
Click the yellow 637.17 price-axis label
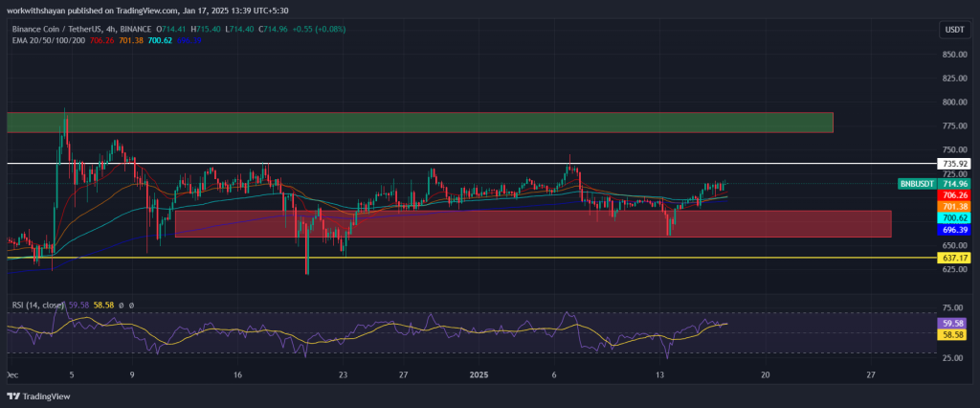click(x=954, y=258)
